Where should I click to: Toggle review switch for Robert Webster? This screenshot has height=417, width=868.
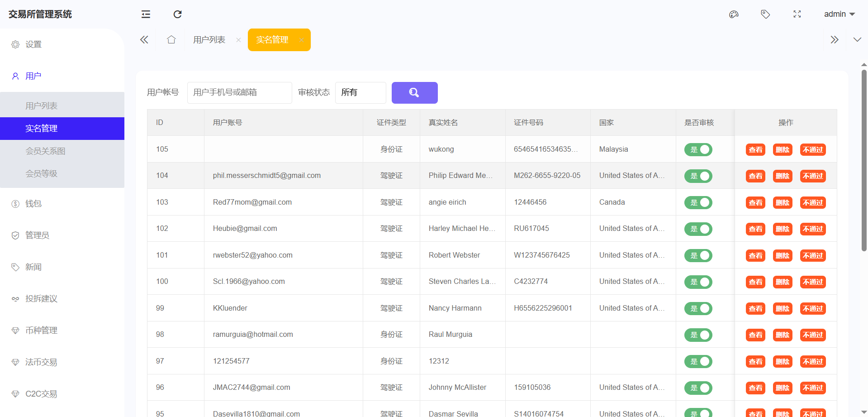698,255
